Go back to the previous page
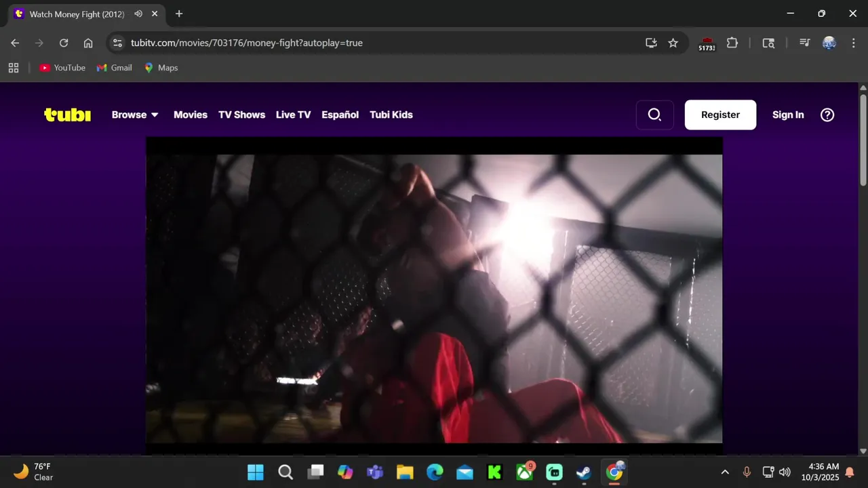The image size is (868, 488). 15,43
